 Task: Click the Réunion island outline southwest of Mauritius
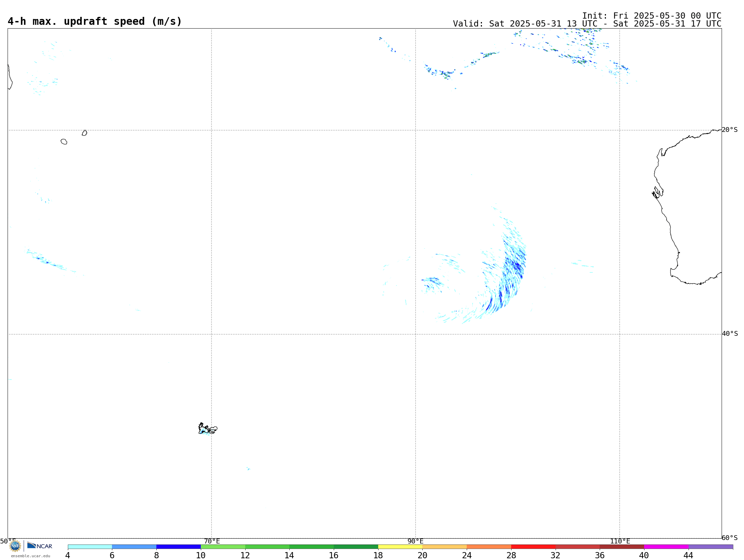click(64, 142)
